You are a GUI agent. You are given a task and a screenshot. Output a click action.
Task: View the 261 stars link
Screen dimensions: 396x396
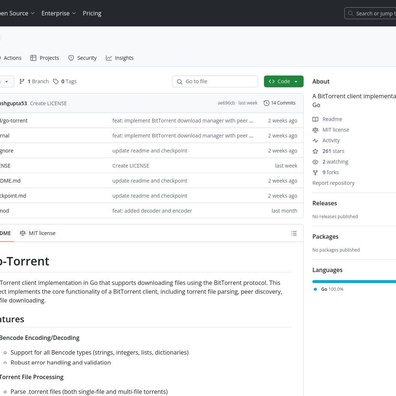click(333, 151)
